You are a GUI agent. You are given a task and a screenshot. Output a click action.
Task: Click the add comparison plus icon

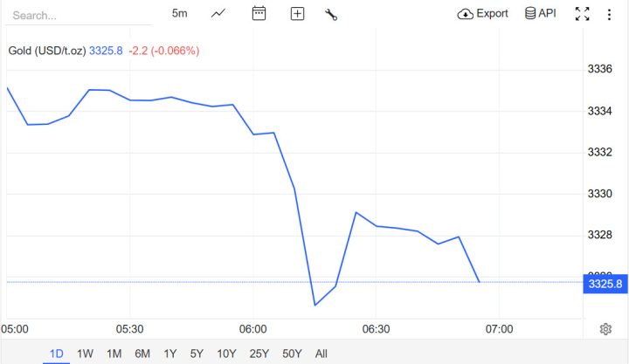pyautogui.click(x=297, y=14)
